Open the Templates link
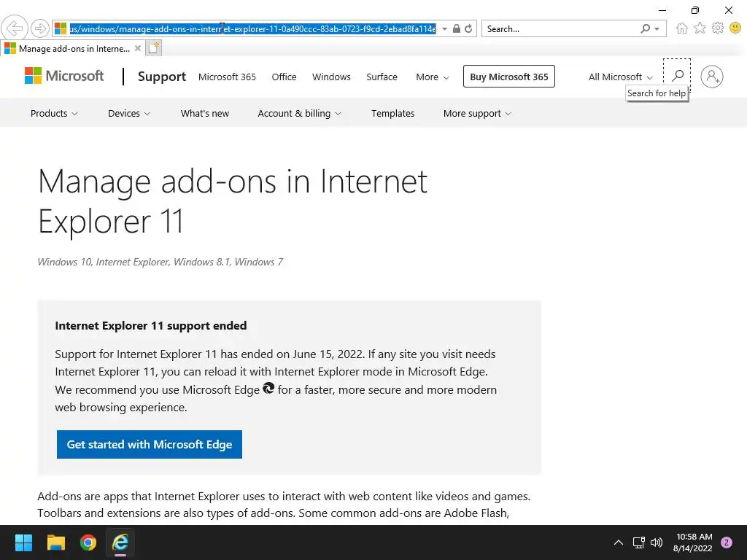This screenshot has width=747, height=560. (393, 113)
